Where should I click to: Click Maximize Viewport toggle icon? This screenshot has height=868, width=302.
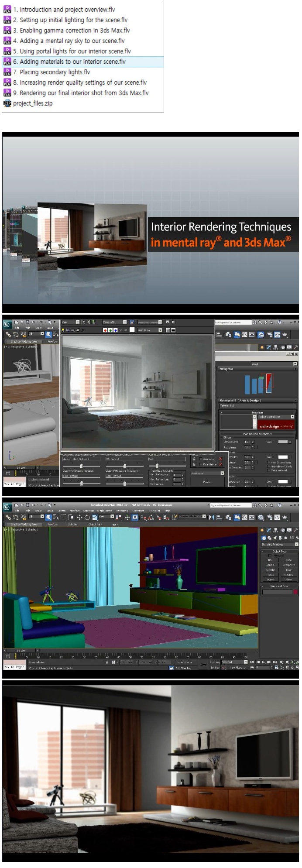coord(298,667)
